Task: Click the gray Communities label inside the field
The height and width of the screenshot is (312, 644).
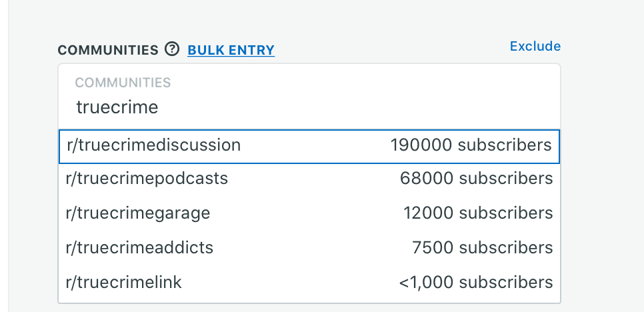Action: pyautogui.click(x=123, y=83)
